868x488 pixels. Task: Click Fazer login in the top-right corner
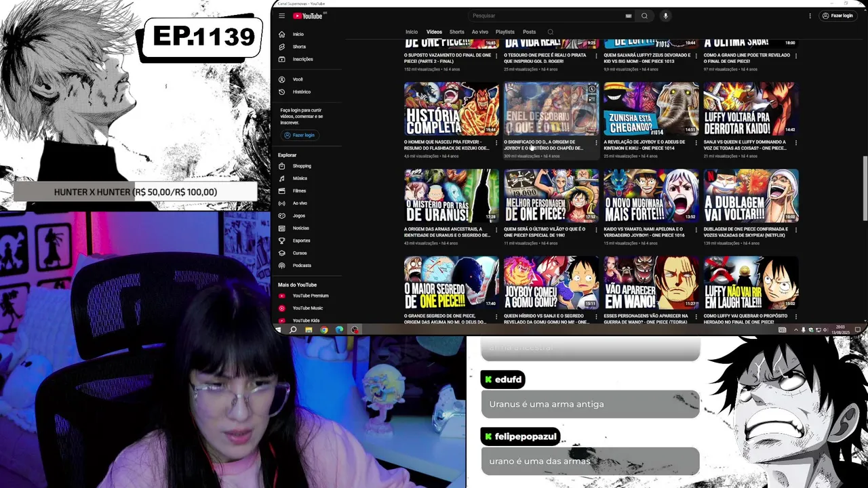[837, 16]
